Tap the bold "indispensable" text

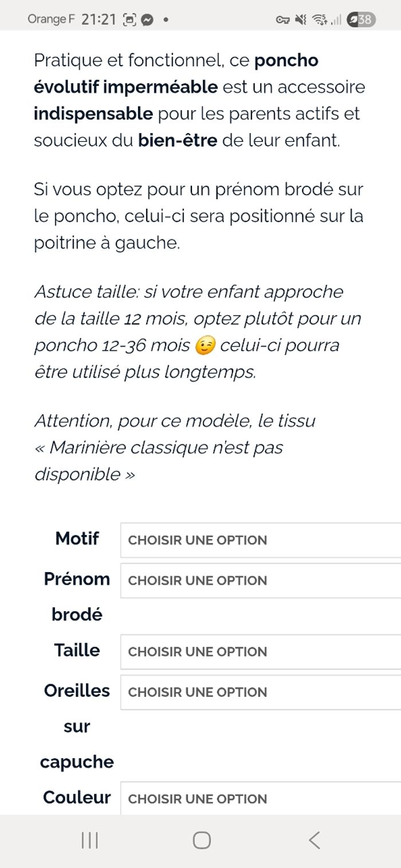93,113
